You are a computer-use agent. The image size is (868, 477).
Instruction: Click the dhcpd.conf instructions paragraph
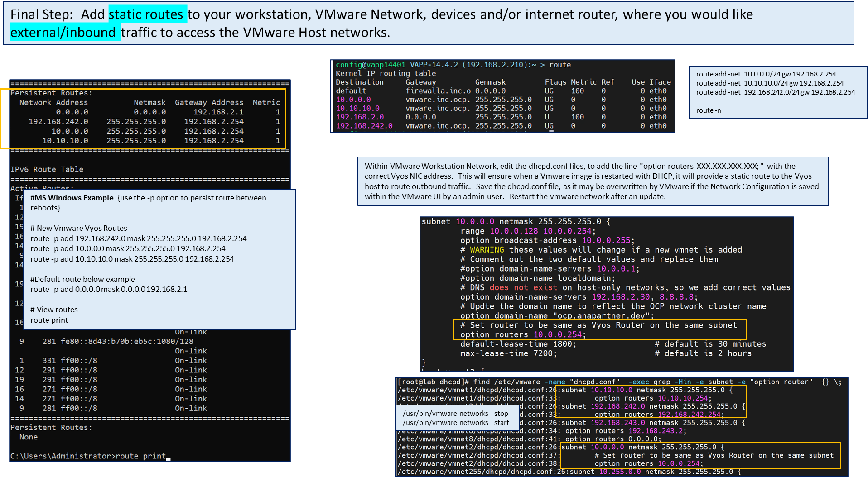click(x=592, y=181)
